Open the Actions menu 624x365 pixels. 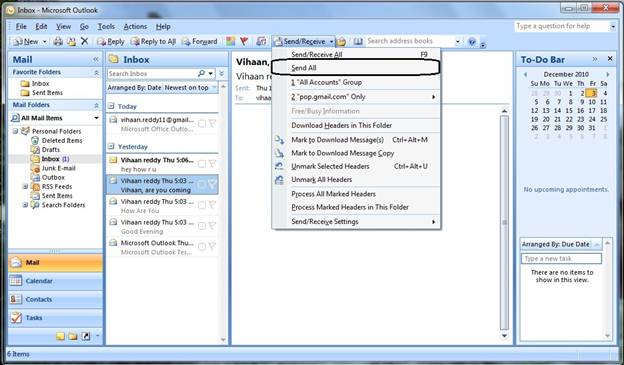[135, 26]
